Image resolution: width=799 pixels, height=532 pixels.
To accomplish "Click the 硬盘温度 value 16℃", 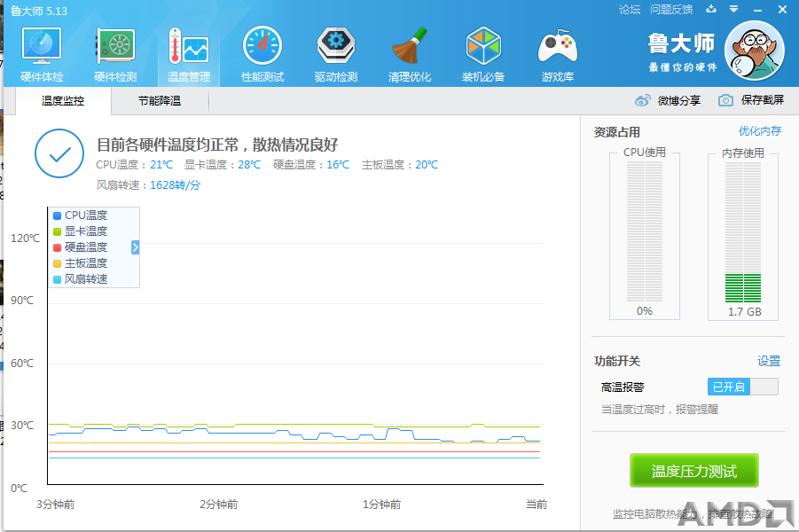I will click(338, 165).
